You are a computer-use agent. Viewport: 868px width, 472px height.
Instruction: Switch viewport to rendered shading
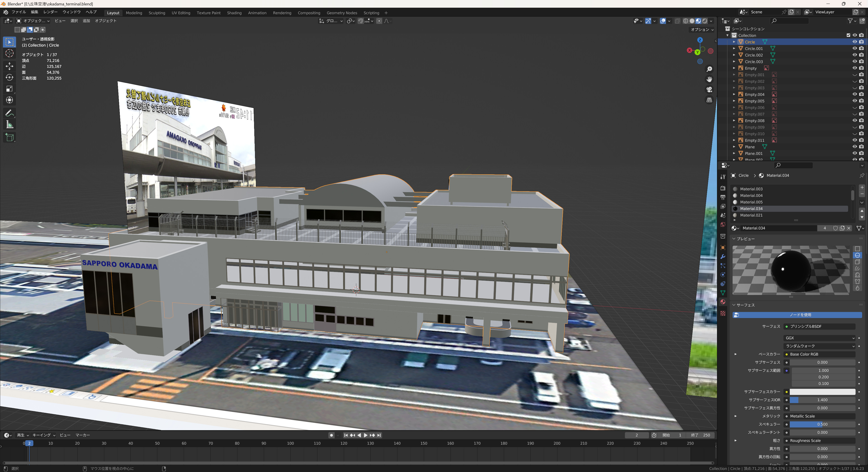click(705, 21)
